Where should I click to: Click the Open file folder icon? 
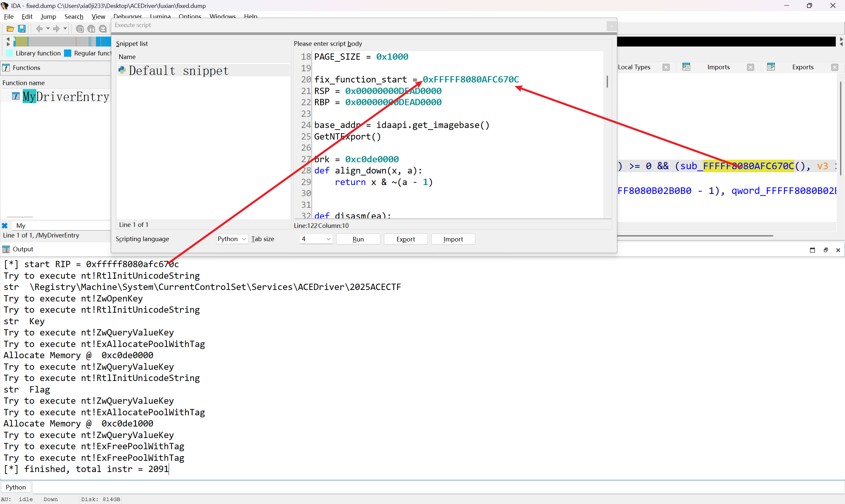click(x=10, y=29)
